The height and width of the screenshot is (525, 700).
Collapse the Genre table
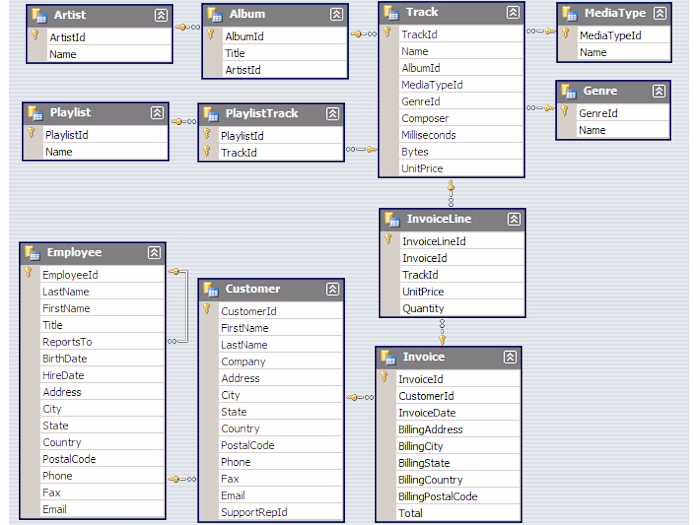[x=659, y=92]
